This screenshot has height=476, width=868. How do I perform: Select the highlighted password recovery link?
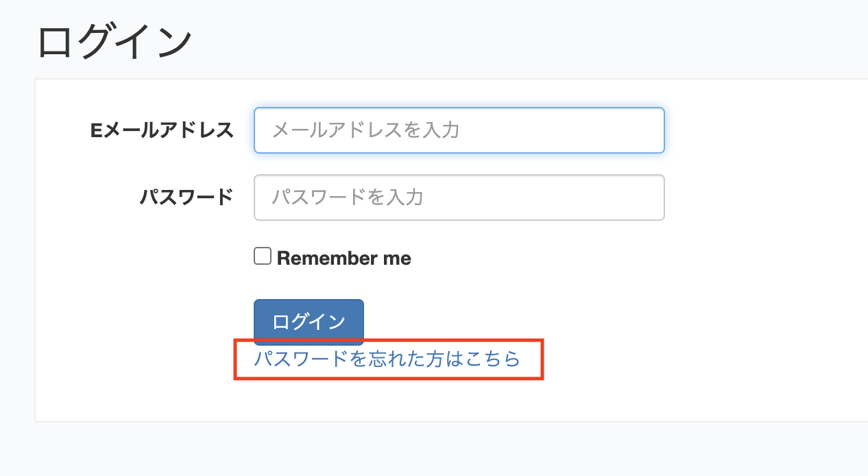[x=387, y=359]
